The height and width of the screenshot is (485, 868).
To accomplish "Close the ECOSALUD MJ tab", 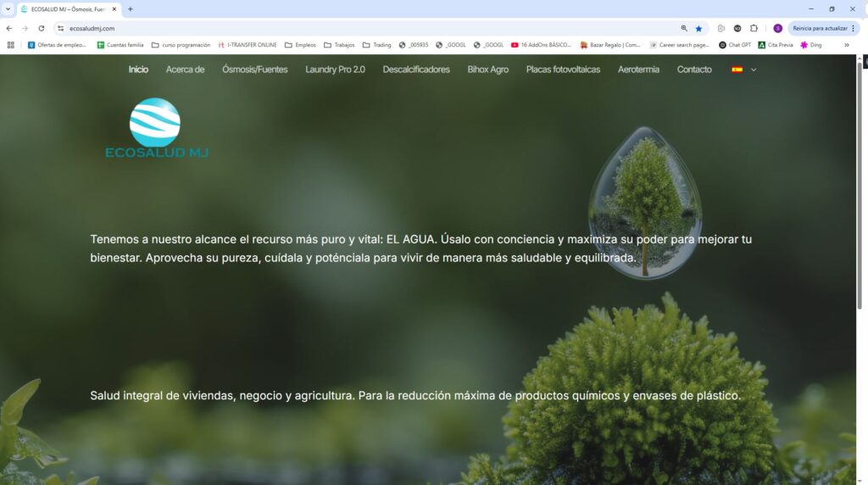I will pyautogui.click(x=114, y=9).
